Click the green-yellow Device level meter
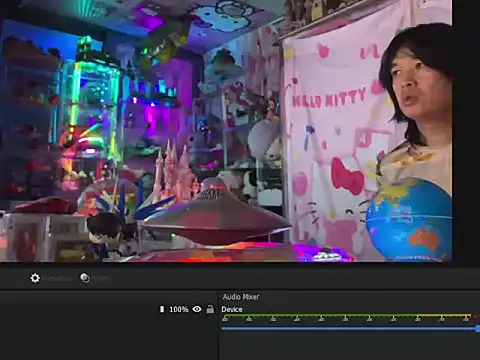480x360 pixels. [x=347, y=315]
